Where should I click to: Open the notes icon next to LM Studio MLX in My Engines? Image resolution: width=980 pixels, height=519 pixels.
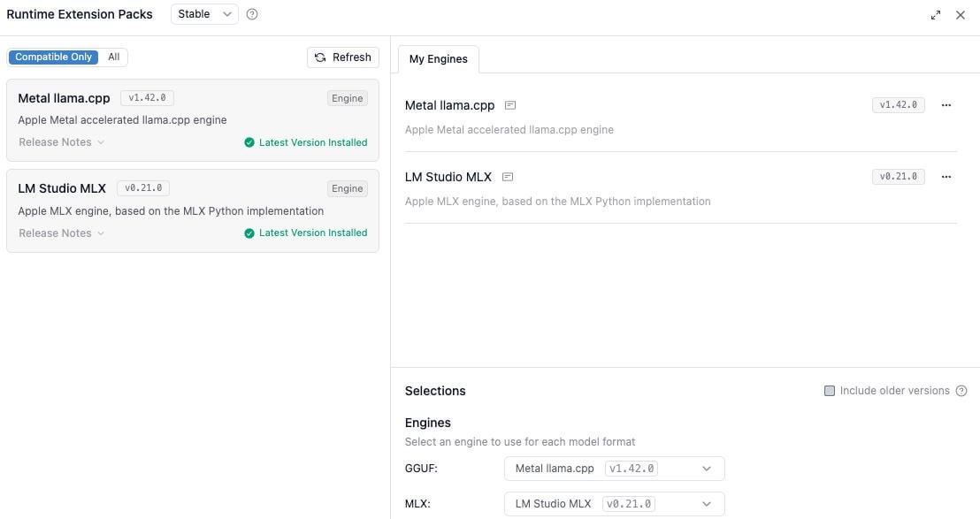pyautogui.click(x=508, y=178)
